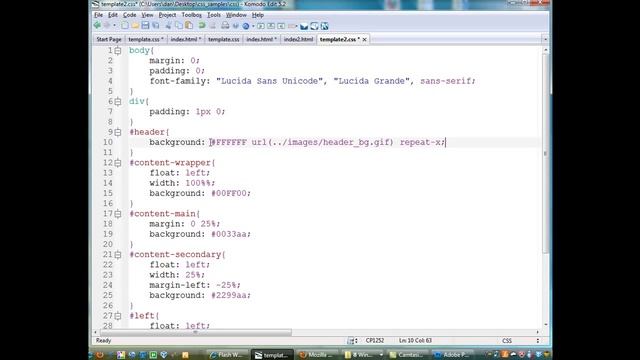Click the icon left of the last toolbar icon

coord(314,26)
